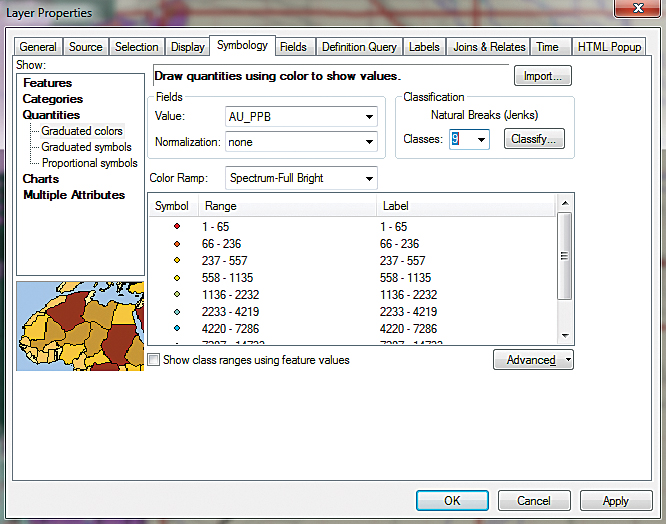The height and width of the screenshot is (524, 666).
Task: Click the Label column header
Action: pos(466,206)
